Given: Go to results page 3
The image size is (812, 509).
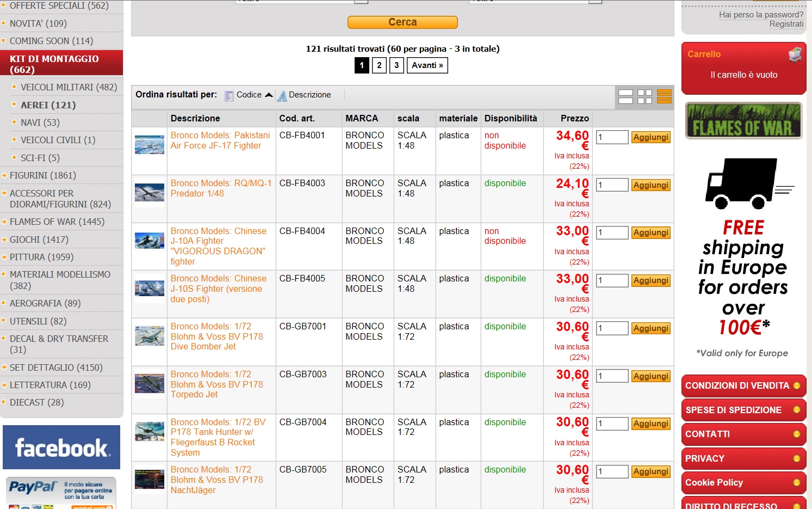Looking at the screenshot, I should coord(396,65).
